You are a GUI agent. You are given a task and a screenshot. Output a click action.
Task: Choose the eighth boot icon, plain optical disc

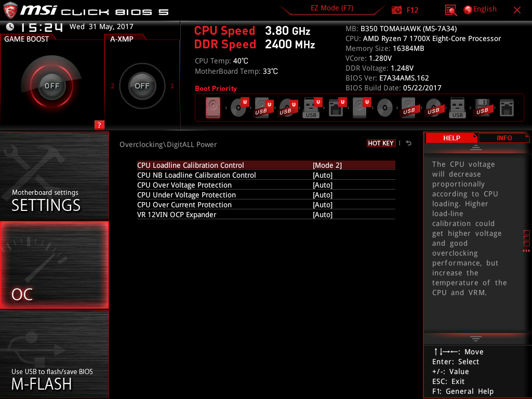385,108
